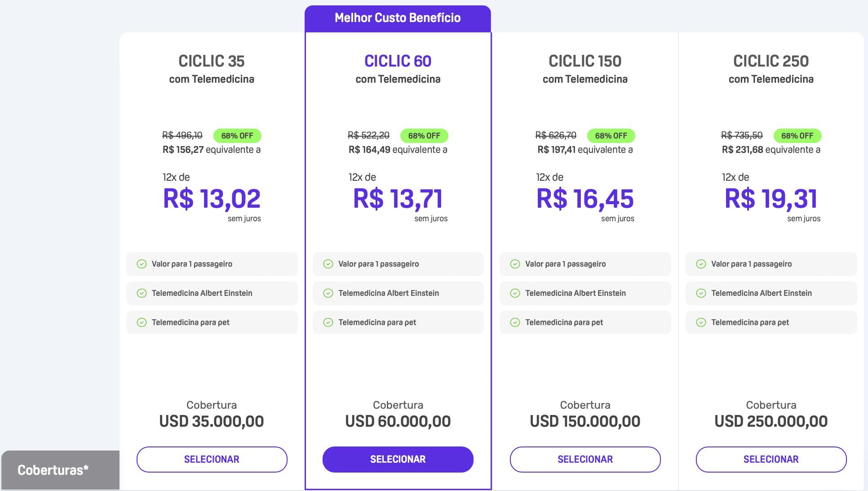Click the Melhor Custo Benefício banner
Viewport: 868px width, 491px height.
(x=398, y=18)
